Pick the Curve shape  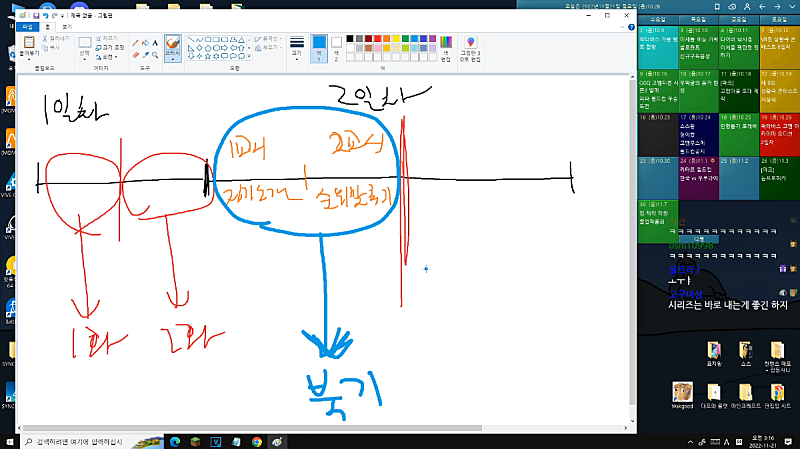(199, 39)
